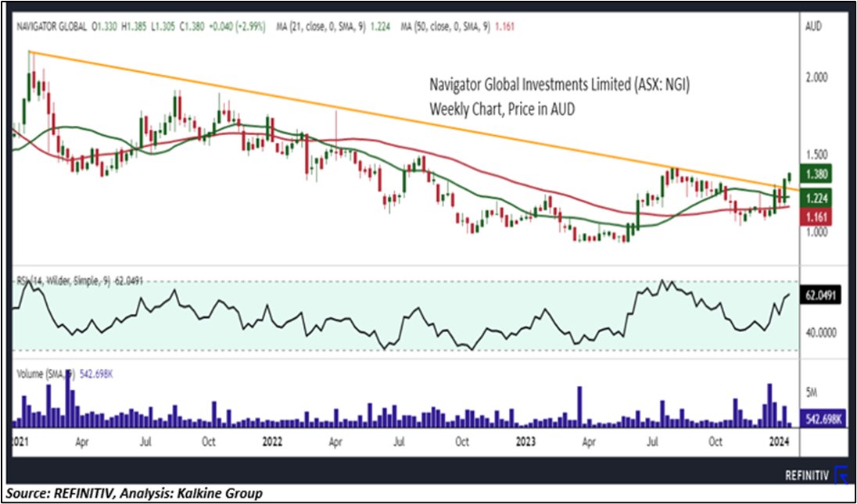This screenshot has width=857, height=504.
Task: Click the 1.380 current price tag
Action: click(x=817, y=175)
